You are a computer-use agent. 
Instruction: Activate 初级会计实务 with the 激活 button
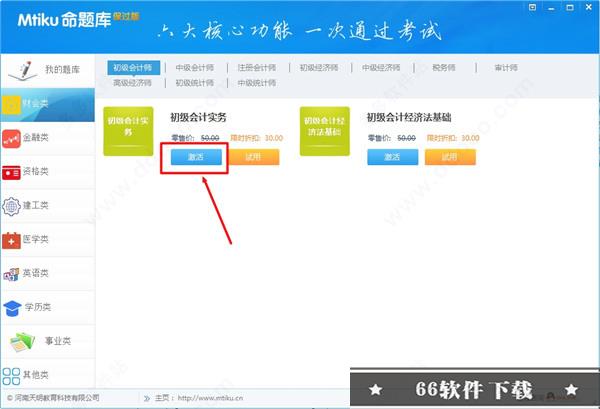pyautogui.click(x=196, y=157)
